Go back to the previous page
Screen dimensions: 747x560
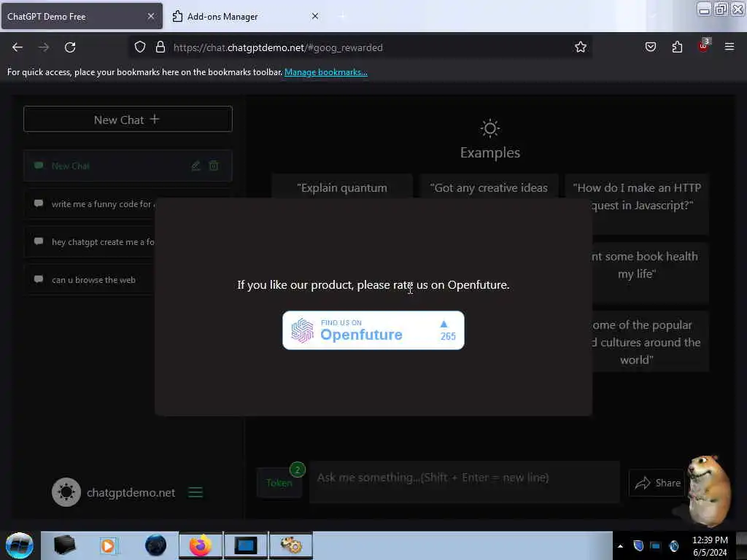[x=18, y=47]
